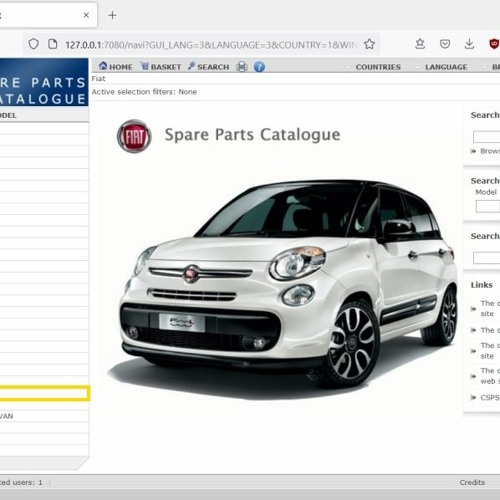
Task: Click the first Search input field
Action: click(486, 137)
